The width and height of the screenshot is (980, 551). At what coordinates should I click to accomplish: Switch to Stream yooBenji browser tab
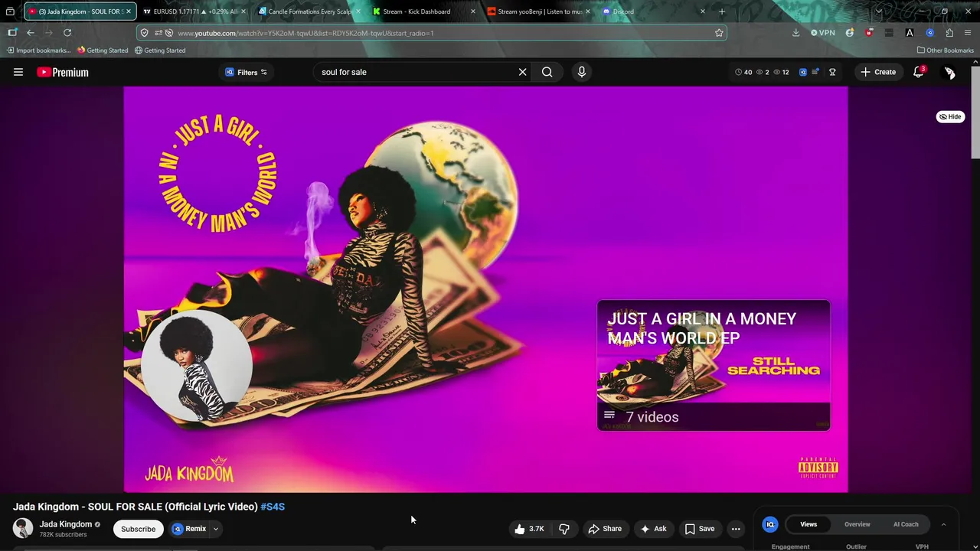coord(537,11)
